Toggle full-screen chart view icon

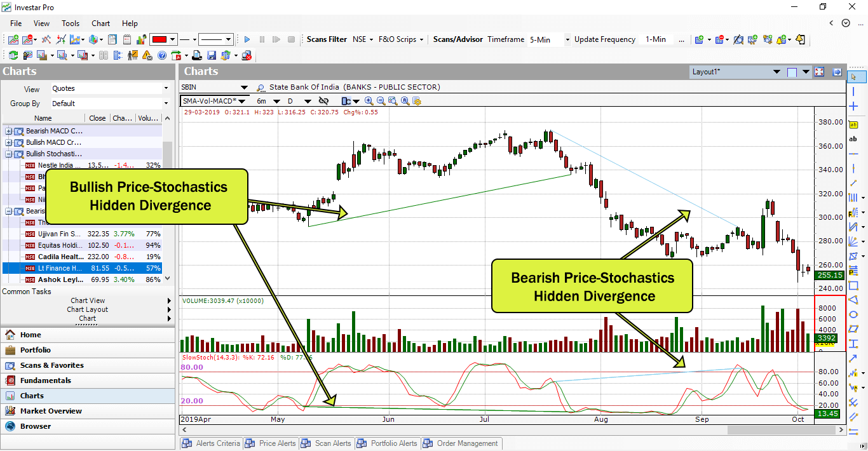pyautogui.click(x=819, y=72)
